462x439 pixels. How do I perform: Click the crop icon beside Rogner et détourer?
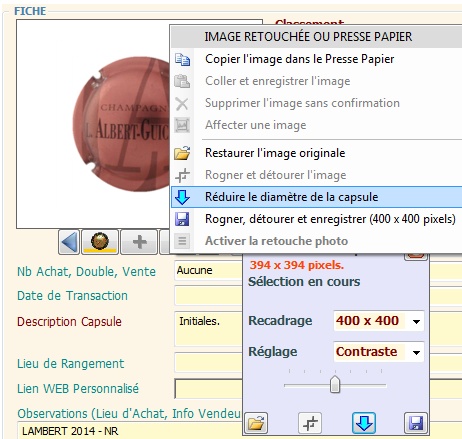182,175
